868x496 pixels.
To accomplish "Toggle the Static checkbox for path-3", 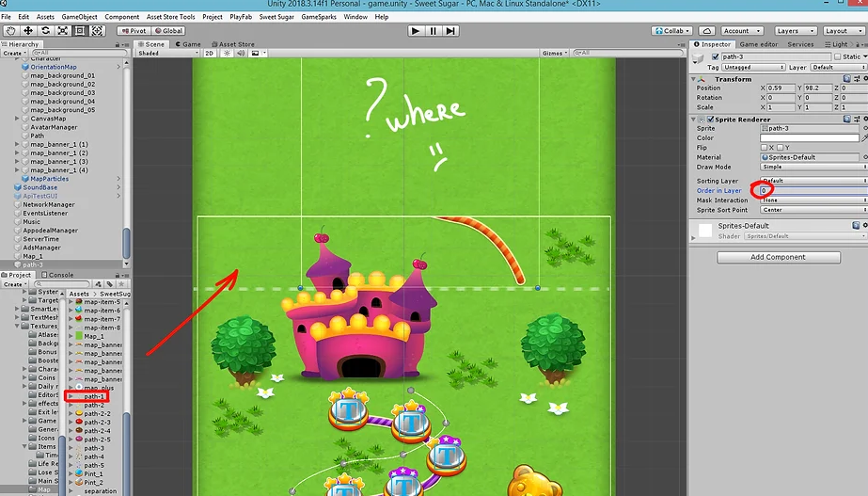I will point(838,56).
